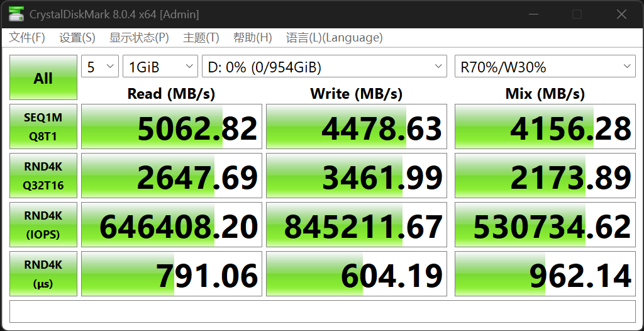Open the 文件(F) menu
The image size is (644, 331).
tap(26, 38)
